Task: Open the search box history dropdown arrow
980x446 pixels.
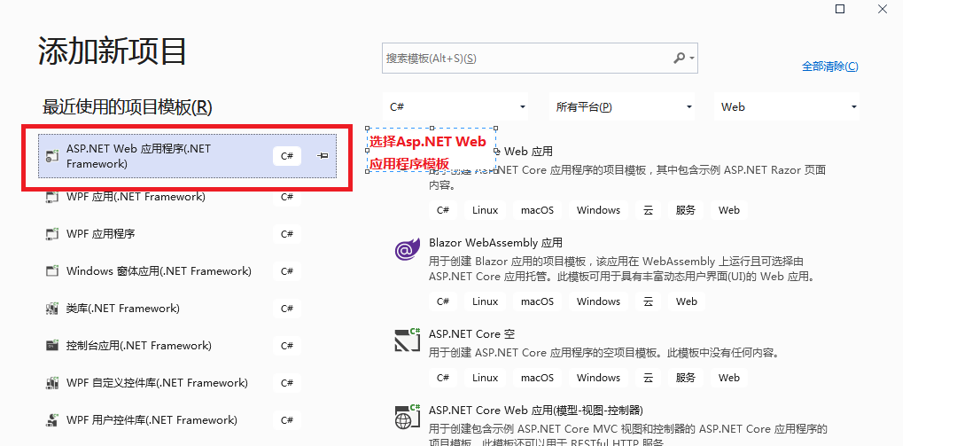Action: (692, 59)
